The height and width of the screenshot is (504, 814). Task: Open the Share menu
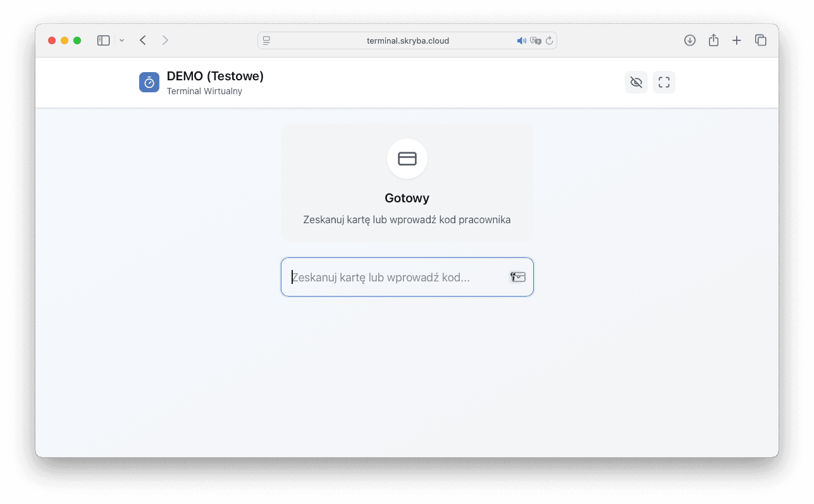point(713,40)
